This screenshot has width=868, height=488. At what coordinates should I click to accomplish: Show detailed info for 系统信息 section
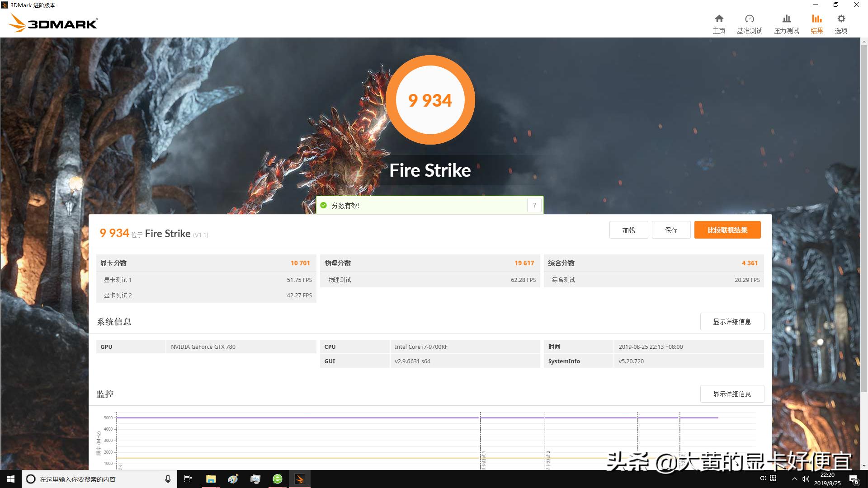[732, 321]
